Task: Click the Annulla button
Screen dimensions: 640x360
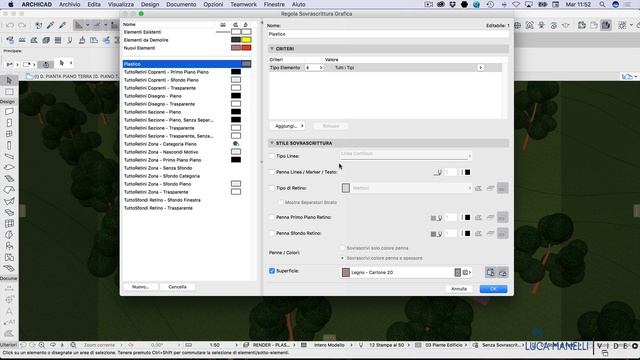Action: tap(459, 289)
